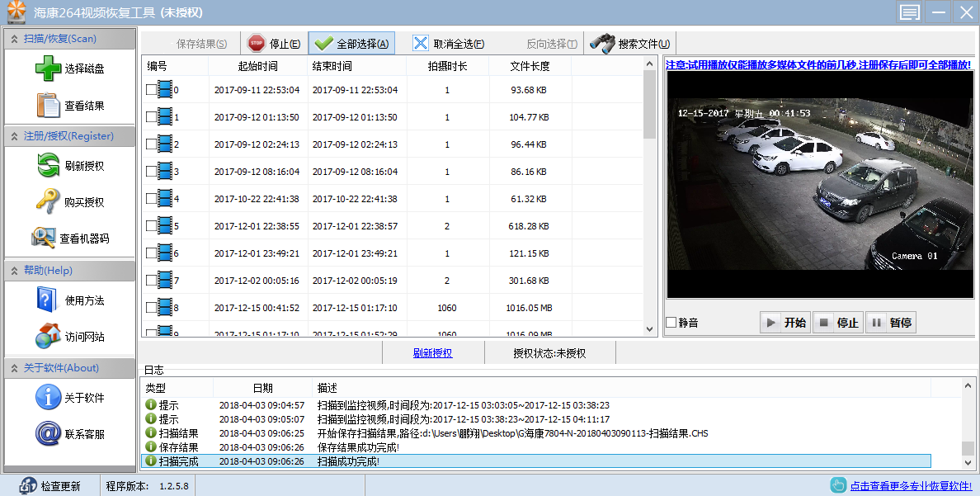Screen dimensions: 980x496
Task: Click info icon of 保存结果 log row
Action: tap(151, 446)
